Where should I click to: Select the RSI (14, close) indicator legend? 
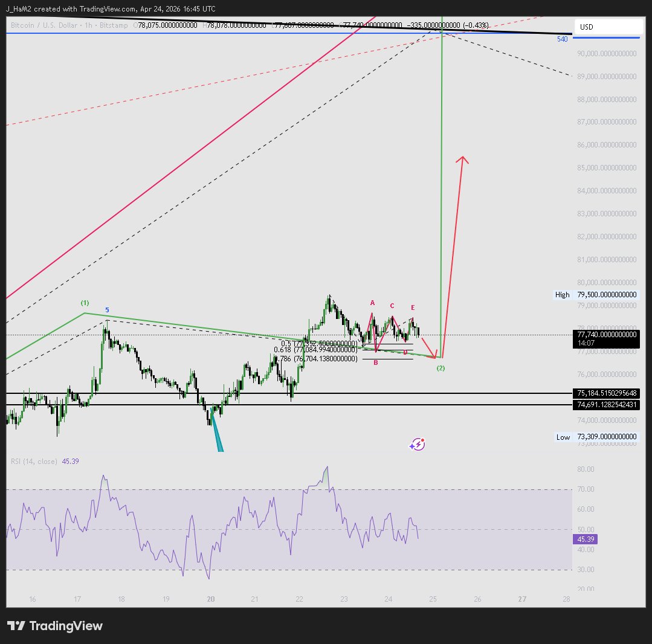pos(34,461)
